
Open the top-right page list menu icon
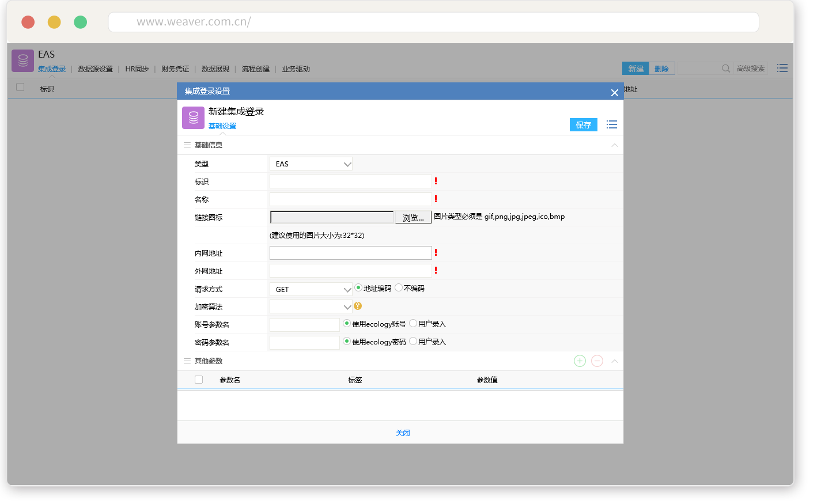(782, 69)
